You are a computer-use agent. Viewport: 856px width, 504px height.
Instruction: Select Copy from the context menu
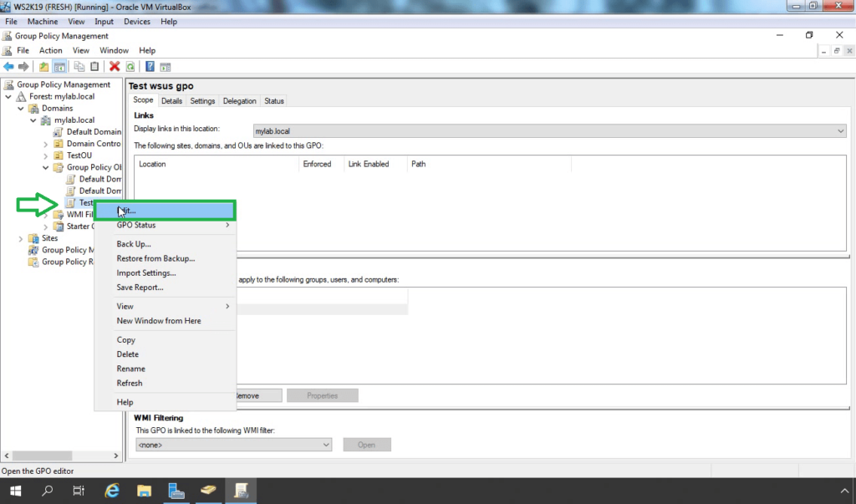[x=165, y=339]
